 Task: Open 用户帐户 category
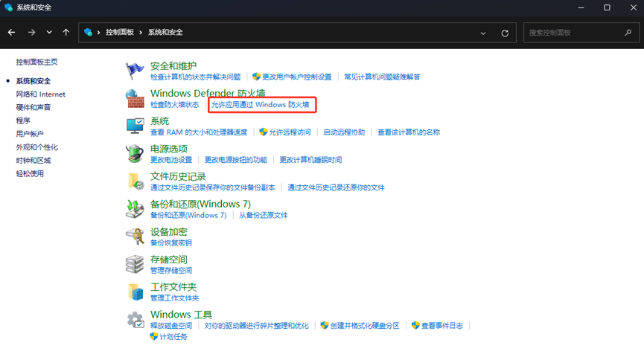[30, 134]
